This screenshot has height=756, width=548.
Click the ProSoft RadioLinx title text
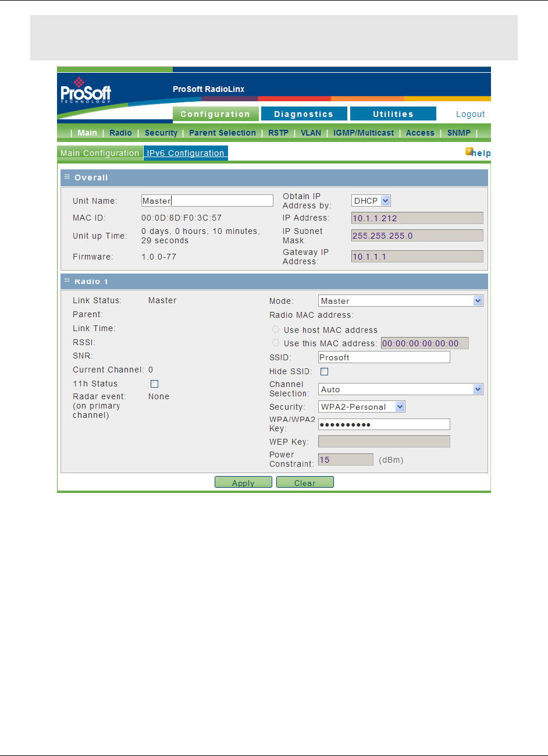point(209,89)
